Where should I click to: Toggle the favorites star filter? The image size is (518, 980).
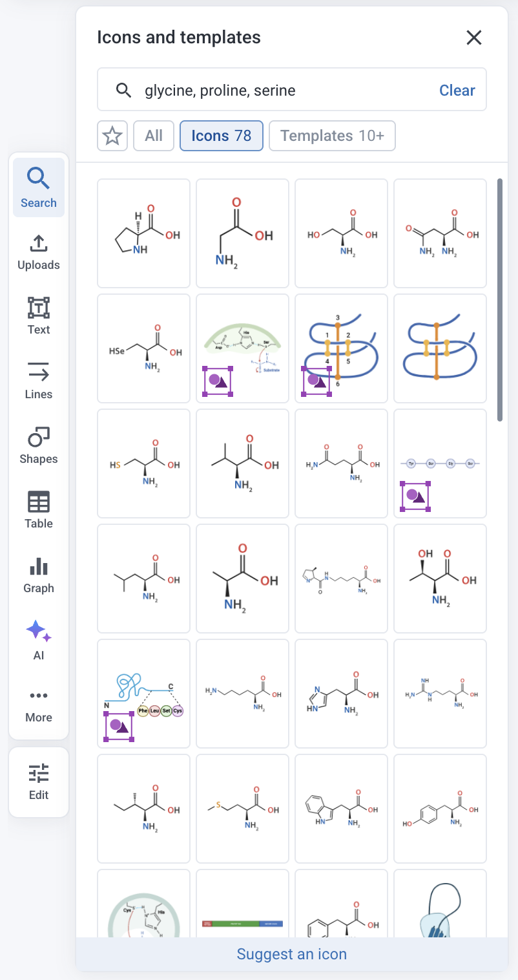(x=112, y=136)
